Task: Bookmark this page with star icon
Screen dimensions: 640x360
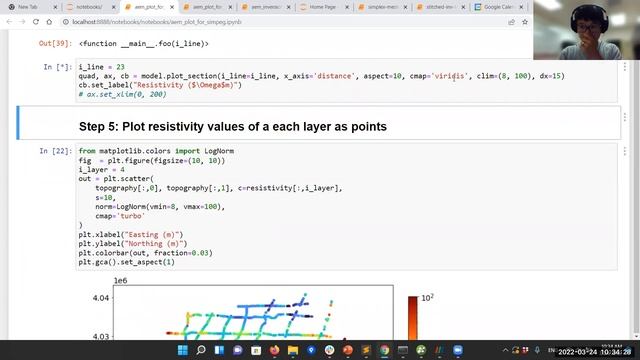Action: (x=525, y=22)
